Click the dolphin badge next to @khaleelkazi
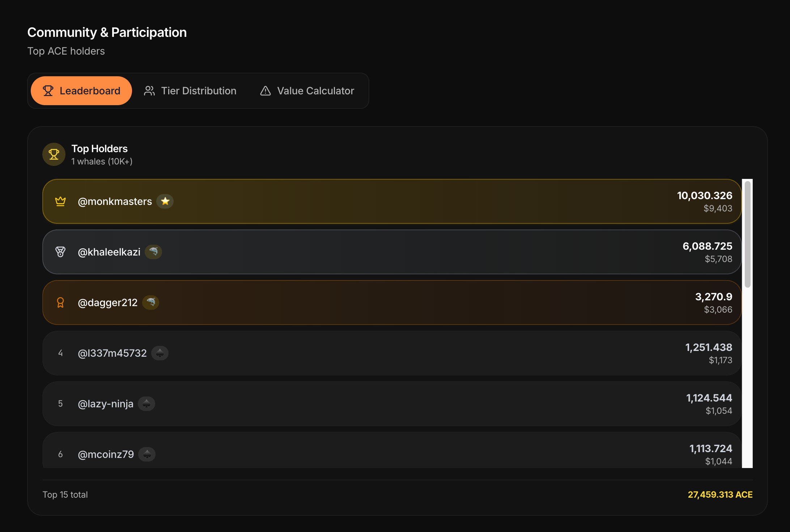790x532 pixels. point(153,252)
